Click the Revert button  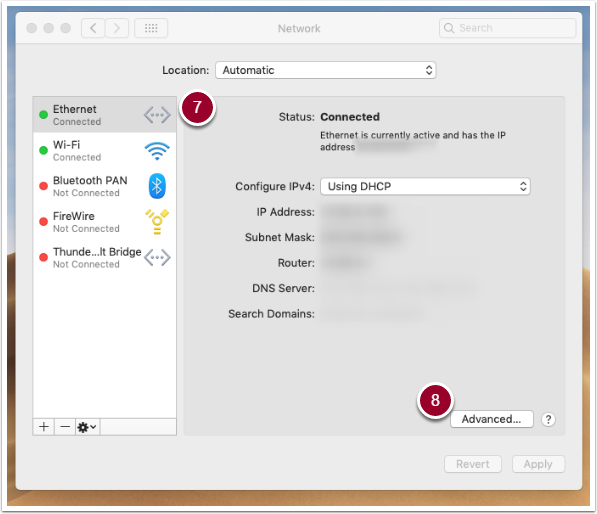click(472, 464)
